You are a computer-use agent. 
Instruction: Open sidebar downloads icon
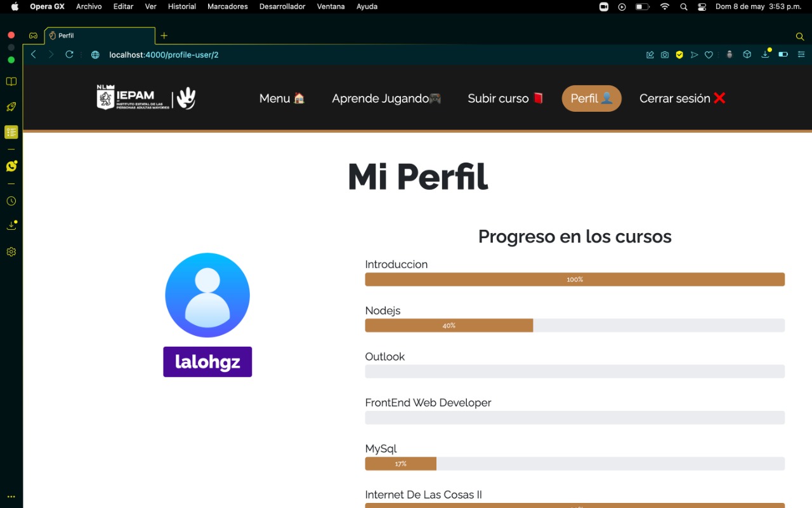tap(11, 225)
